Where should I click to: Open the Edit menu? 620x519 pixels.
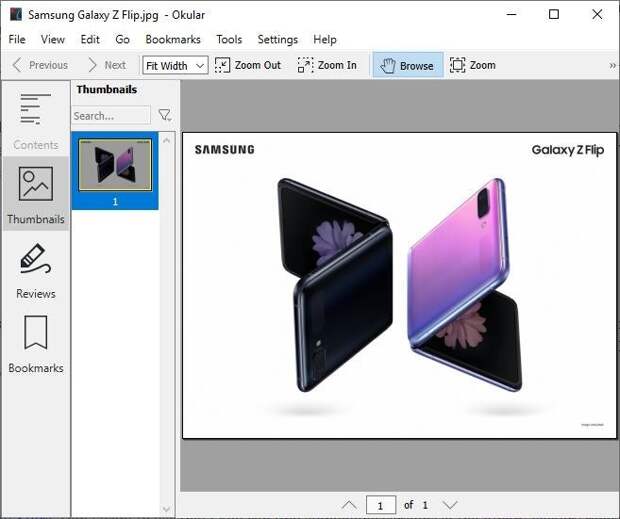point(90,40)
